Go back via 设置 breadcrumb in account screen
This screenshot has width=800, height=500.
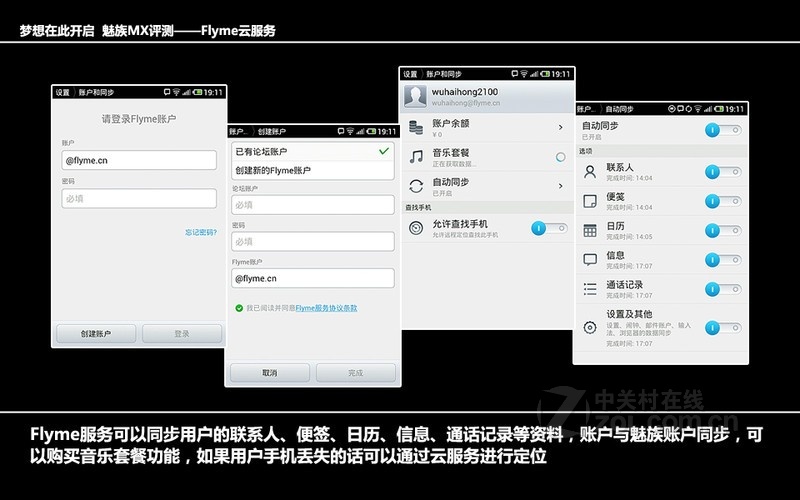pyautogui.click(x=410, y=74)
